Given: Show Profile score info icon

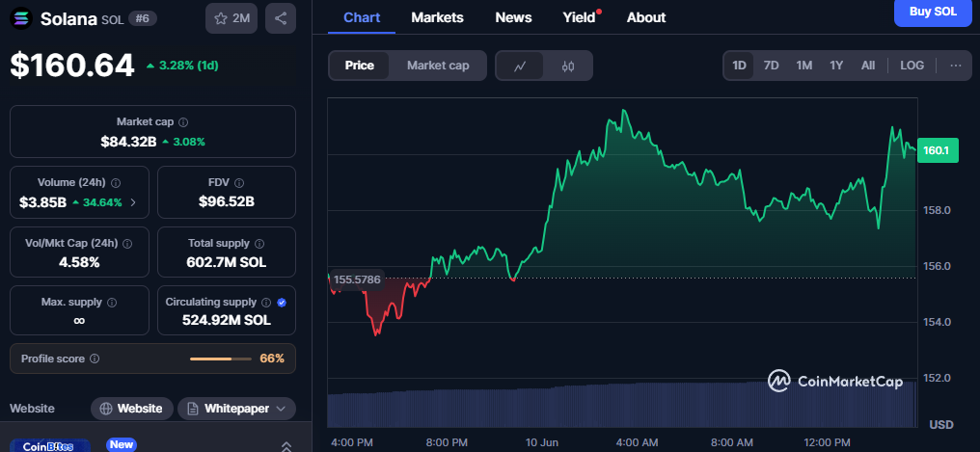Looking at the screenshot, I should point(95,359).
